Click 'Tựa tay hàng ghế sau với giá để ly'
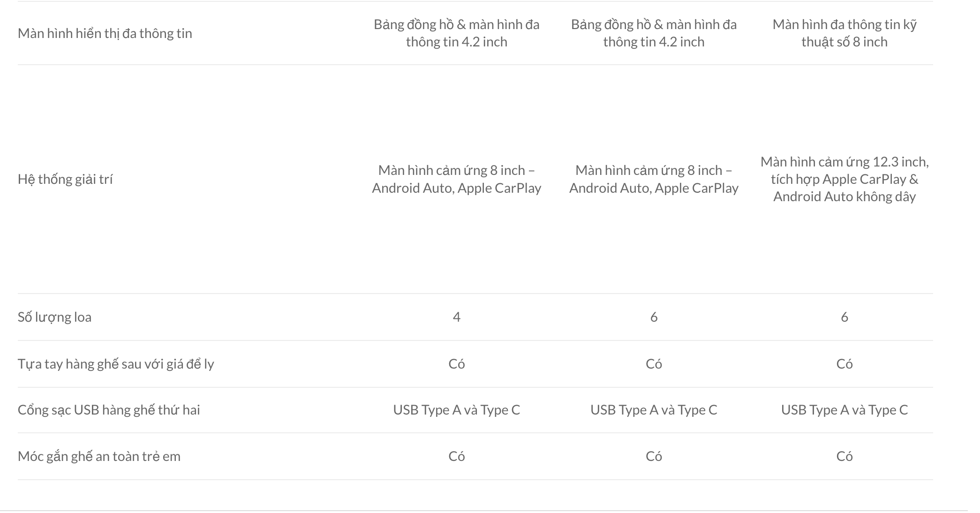Image resolution: width=980 pixels, height=513 pixels. point(116,364)
